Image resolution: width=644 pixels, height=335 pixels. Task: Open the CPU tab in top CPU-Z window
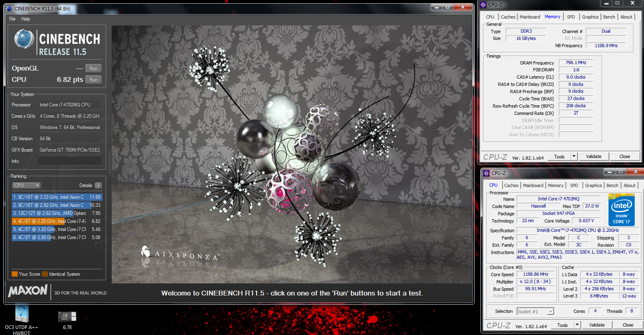[x=490, y=17]
